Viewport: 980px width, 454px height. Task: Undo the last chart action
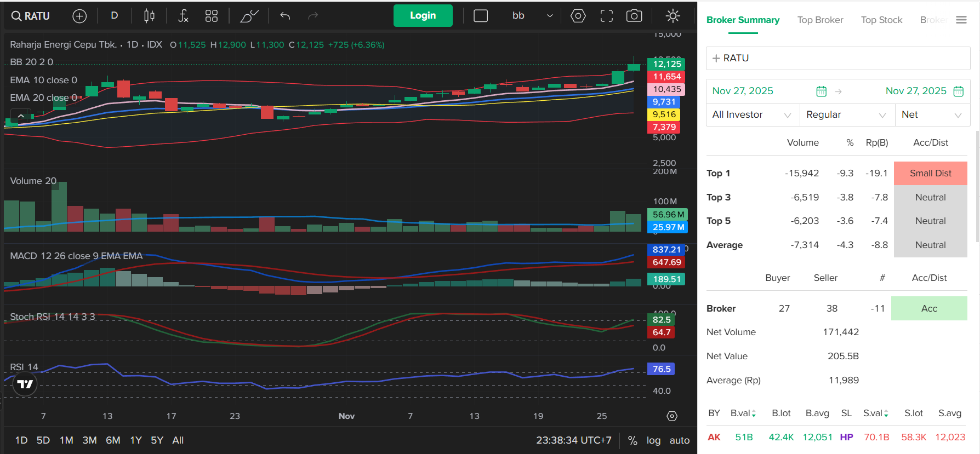pyautogui.click(x=285, y=16)
